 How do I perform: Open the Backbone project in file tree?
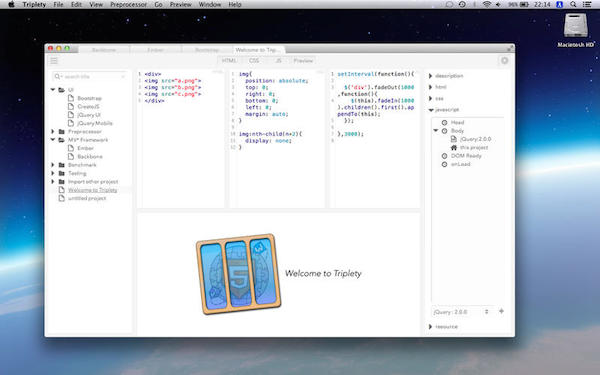click(x=90, y=157)
